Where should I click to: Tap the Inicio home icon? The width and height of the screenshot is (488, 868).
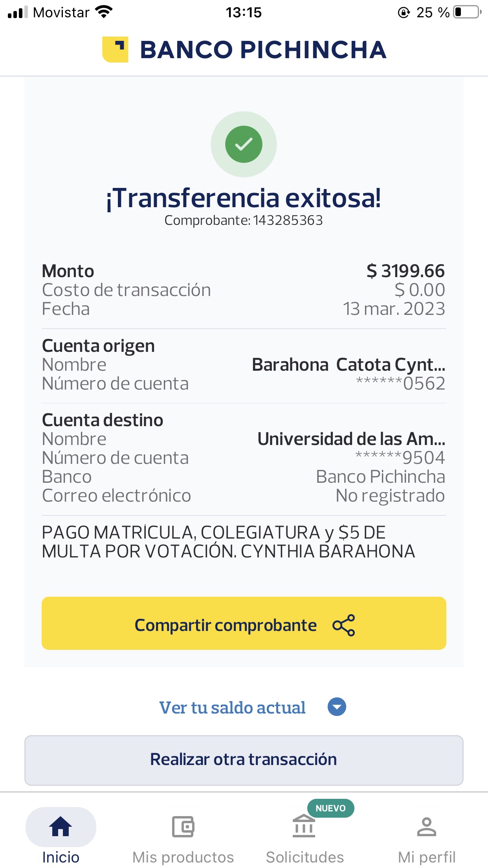[61, 826]
